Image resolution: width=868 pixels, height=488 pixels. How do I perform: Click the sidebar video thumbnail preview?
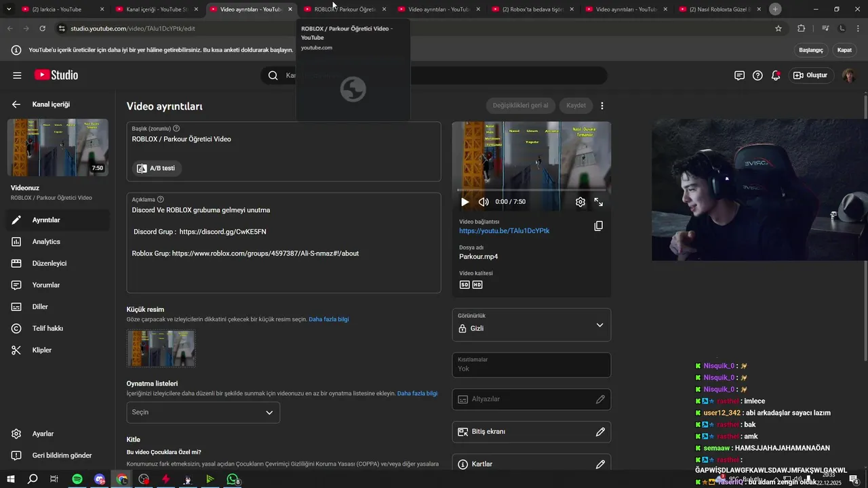[x=58, y=148]
